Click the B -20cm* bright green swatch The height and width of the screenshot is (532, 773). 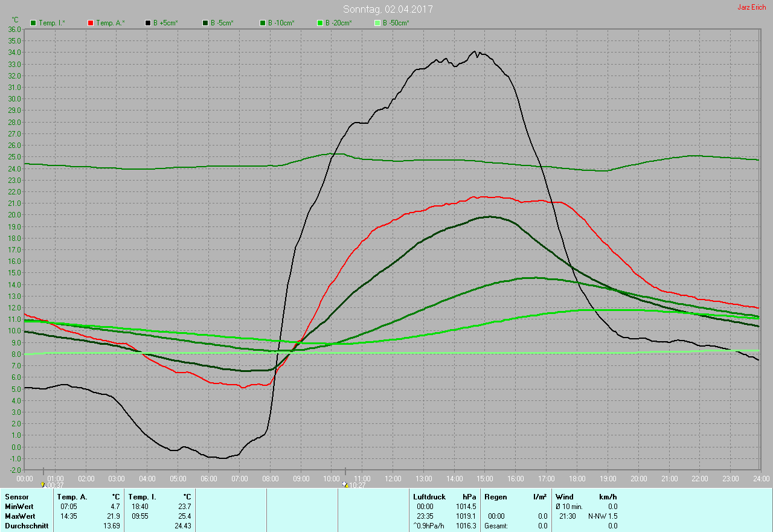pos(320,23)
